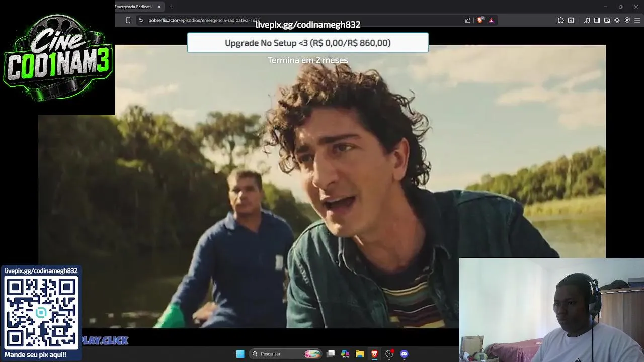Open the Windows Start menu
Viewport: 644px width, 362px height.
(x=240, y=354)
